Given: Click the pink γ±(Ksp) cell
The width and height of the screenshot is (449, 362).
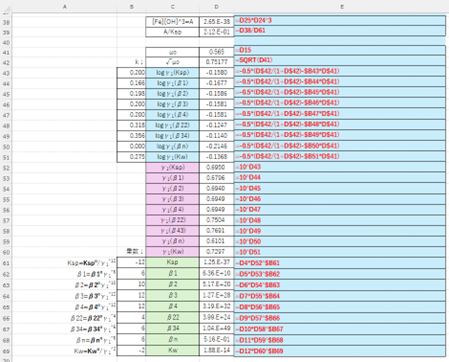Looking at the screenshot, I should click(172, 167).
